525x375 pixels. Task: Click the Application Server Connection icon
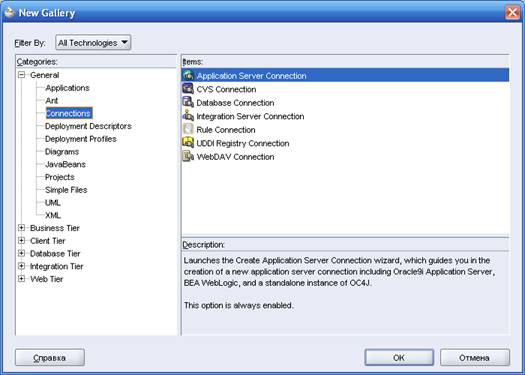pyautogui.click(x=188, y=75)
